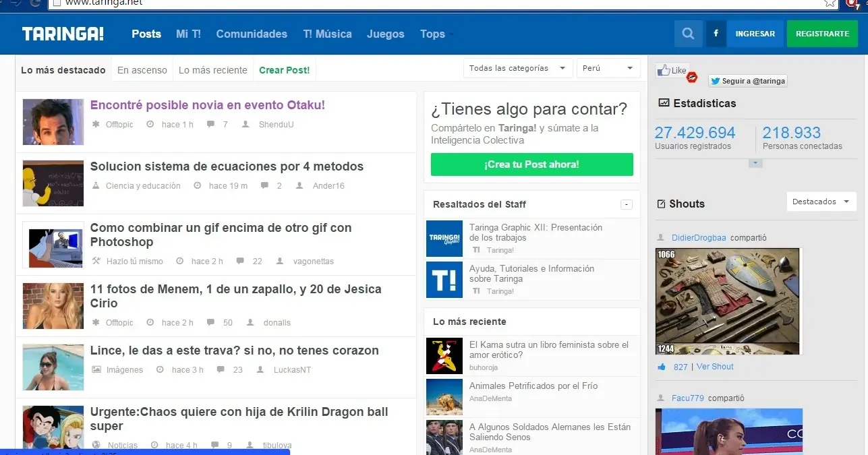Switch to the Lo más reciente tab
The width and height of the screenshot is (868, 455).
point(213,70)
